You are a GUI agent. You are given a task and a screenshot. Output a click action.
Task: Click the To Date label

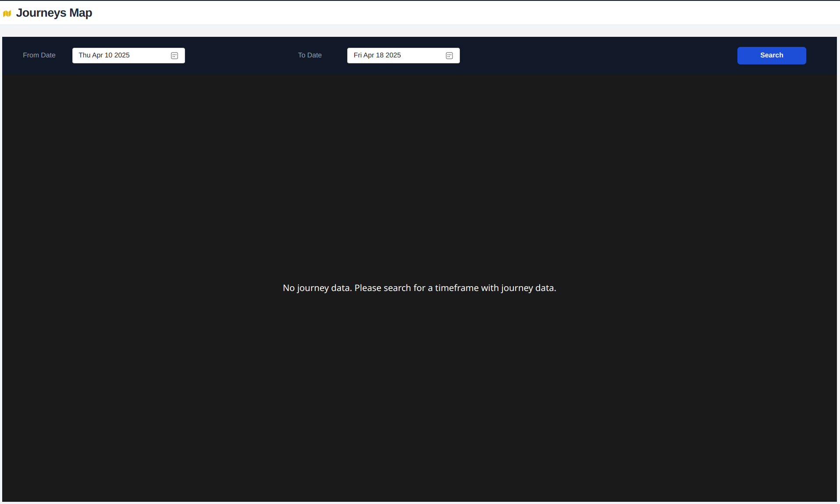pos(310,55)
